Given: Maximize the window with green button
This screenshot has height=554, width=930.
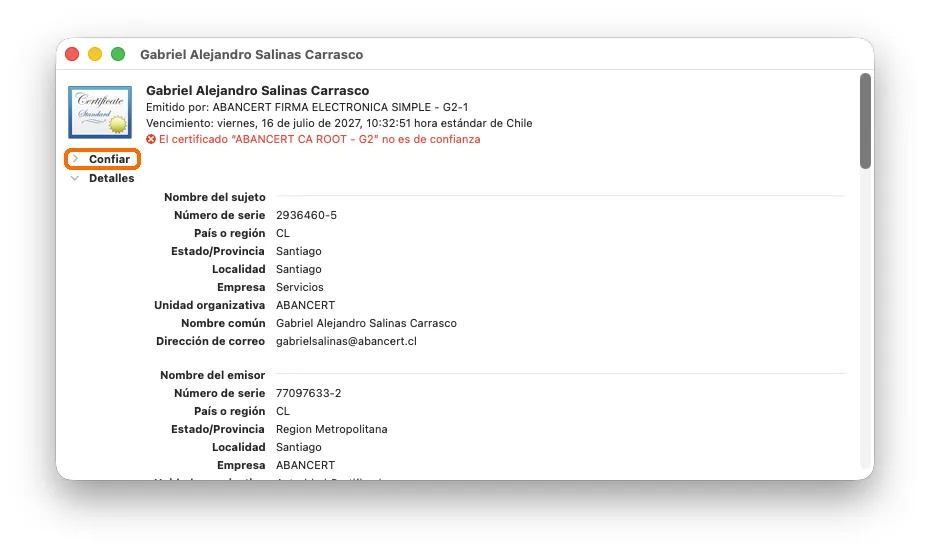Looking at the screenshot, I should click(118, 55).
